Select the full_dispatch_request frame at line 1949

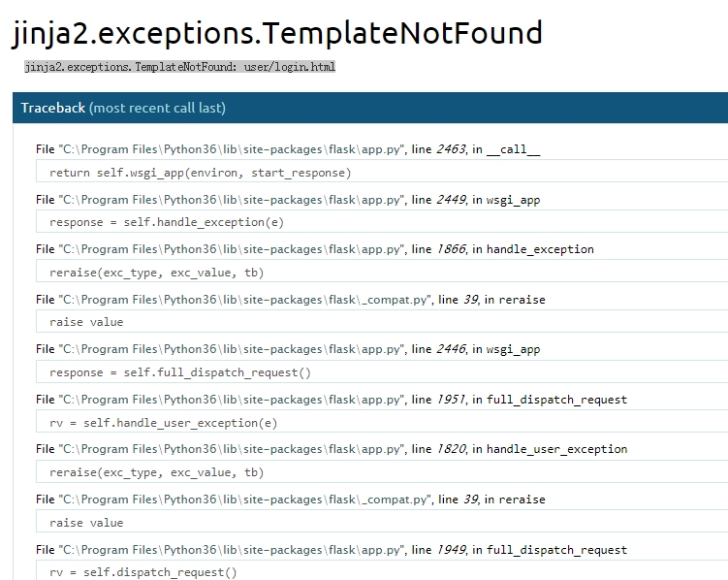pyautogui.click(x=332, y=550)
